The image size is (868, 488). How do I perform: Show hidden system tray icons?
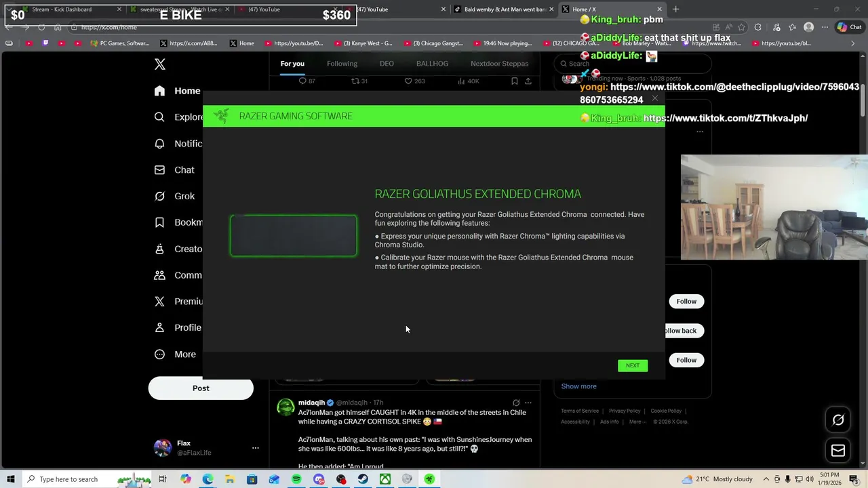pyautogui.click(x=766, y=479)
